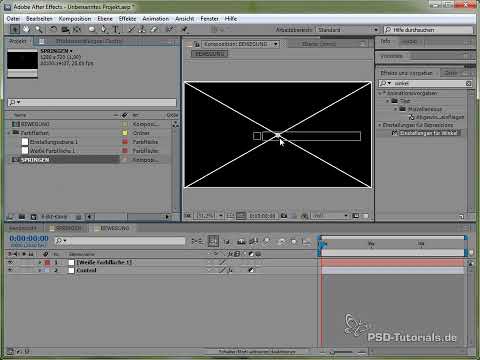
Task: Select the Unified Camera tool
Action: [65, 30]
